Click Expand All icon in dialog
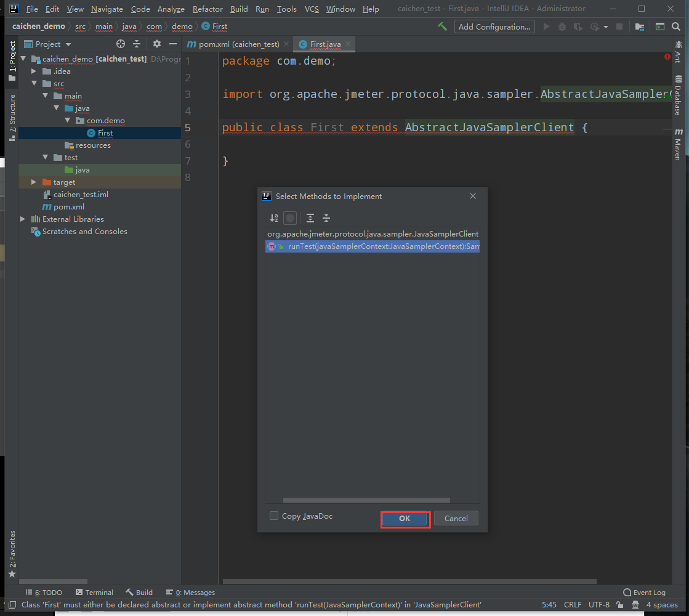 tap(310, 217)
